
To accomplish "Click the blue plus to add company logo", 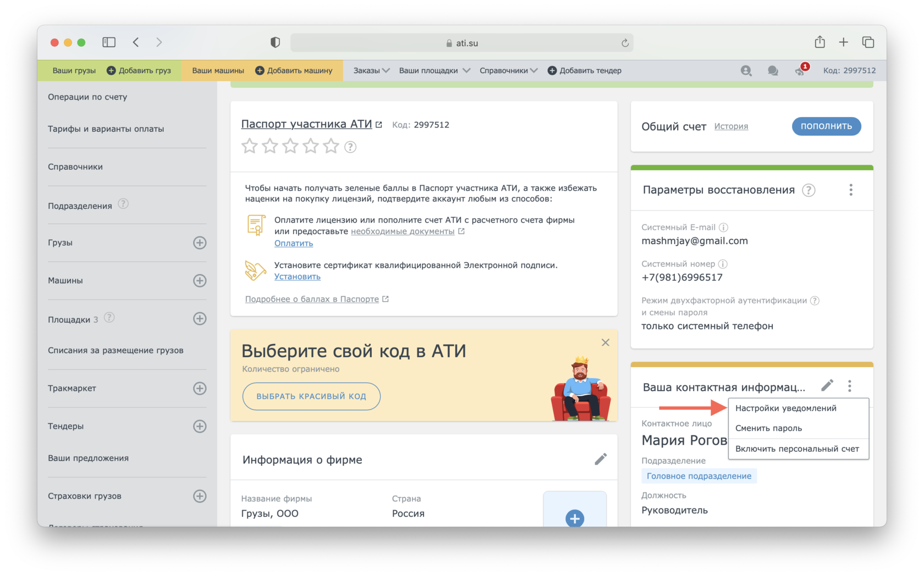I will tap(575, 518).
